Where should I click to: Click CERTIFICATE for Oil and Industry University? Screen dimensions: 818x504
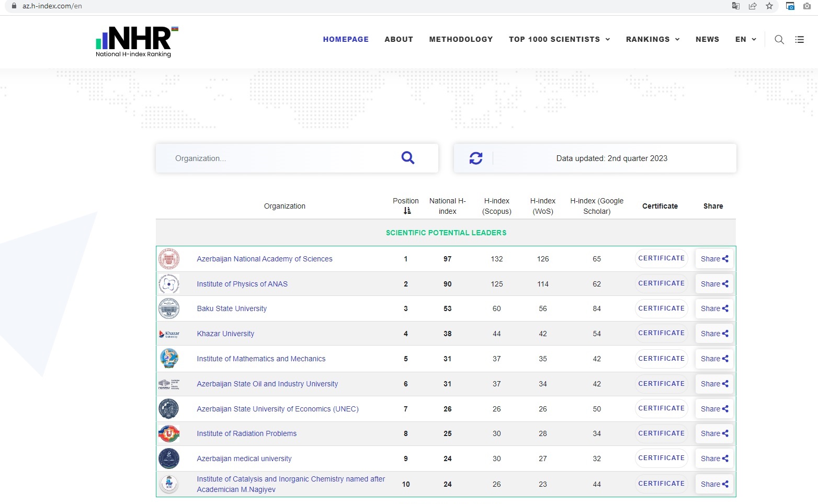[x=661, y=384]
